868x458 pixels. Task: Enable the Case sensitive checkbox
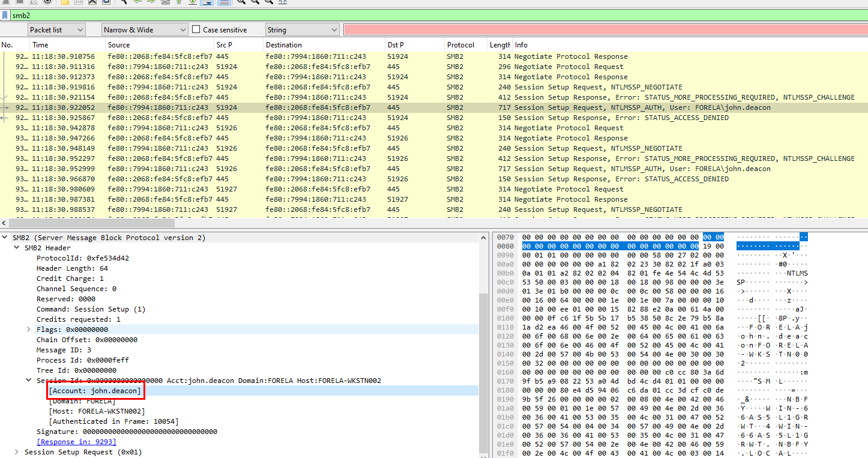[x=196, y=29]
